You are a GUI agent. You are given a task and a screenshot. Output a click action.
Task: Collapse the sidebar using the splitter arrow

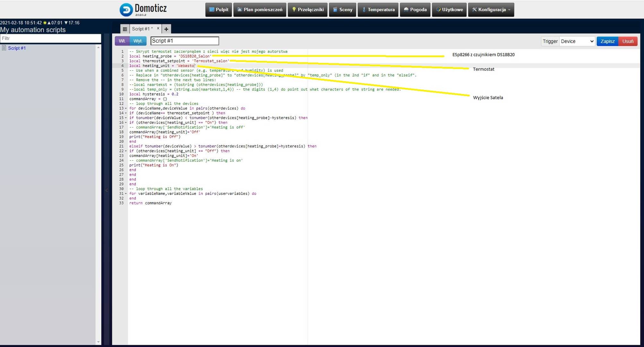pos(107,190)
